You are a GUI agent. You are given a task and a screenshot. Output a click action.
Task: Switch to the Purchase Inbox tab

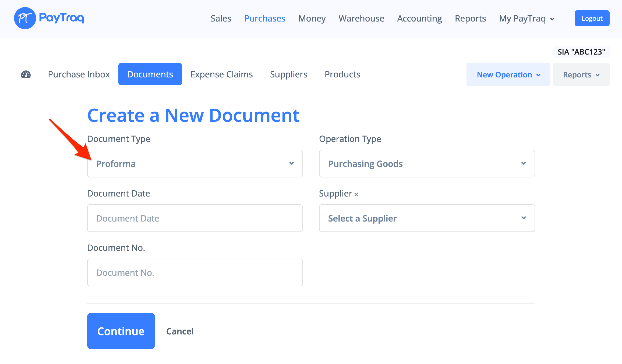coord(79,74)
